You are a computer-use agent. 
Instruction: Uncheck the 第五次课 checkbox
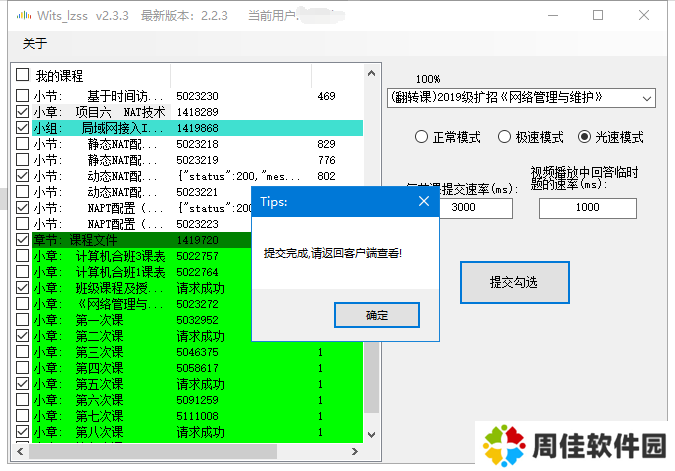tap(23, 384)
